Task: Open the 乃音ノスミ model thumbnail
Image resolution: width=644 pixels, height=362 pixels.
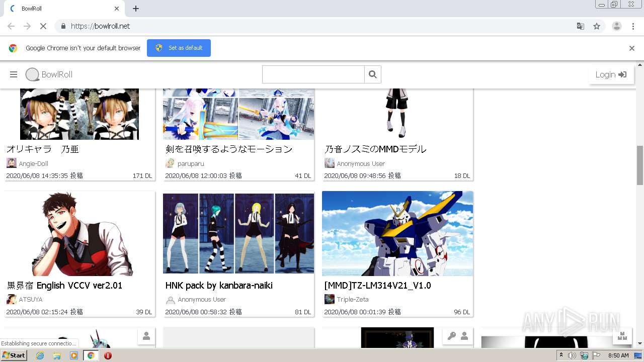Action: pyautogui.click(x=397, y=114)
